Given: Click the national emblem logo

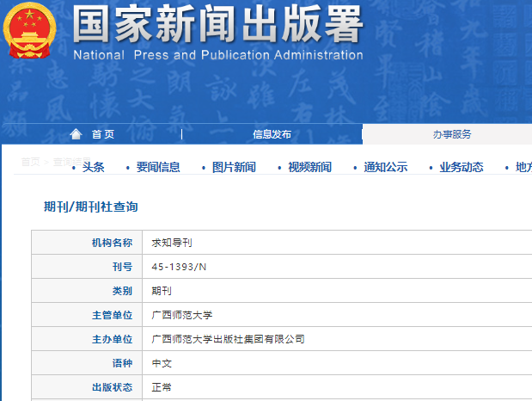Looking at the screenshot, I should [x=29, y=30].
